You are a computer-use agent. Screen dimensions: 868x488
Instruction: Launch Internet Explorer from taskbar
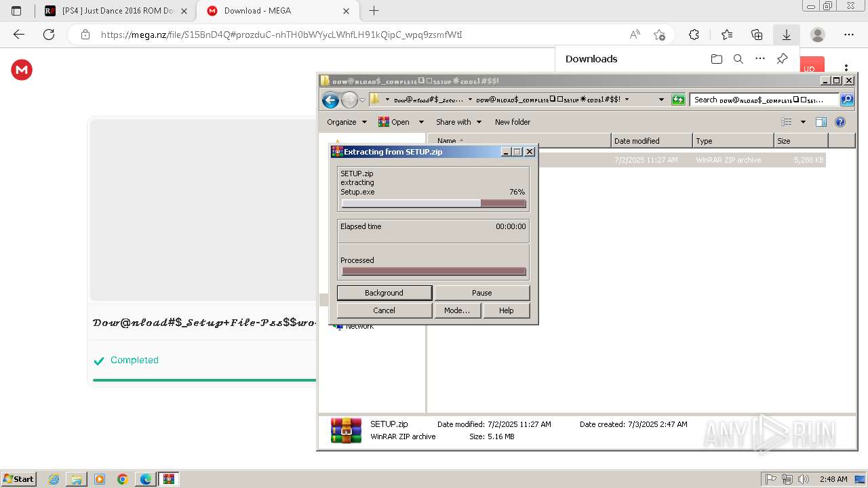coord(54,479)
